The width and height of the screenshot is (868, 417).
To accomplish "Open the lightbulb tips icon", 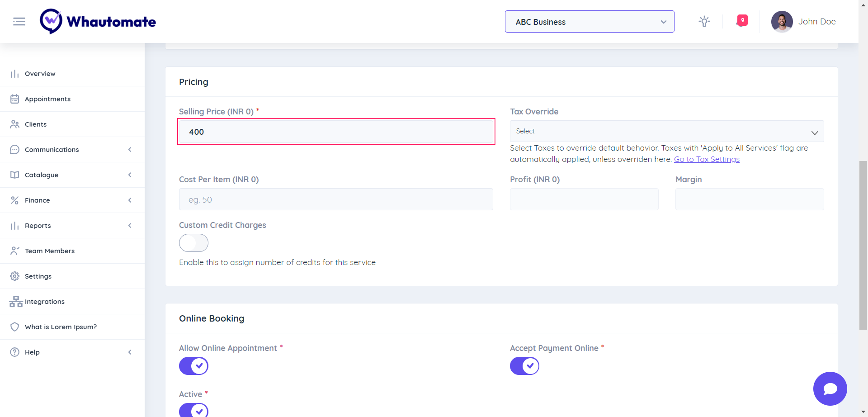I will (x=704, y=21).
